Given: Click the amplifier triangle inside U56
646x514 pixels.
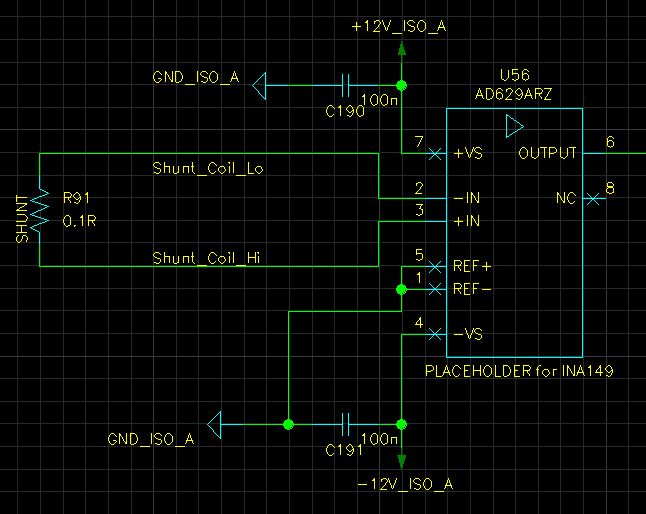Looking at the screenshot, I should pyautogui.click(x=514, y=126).
